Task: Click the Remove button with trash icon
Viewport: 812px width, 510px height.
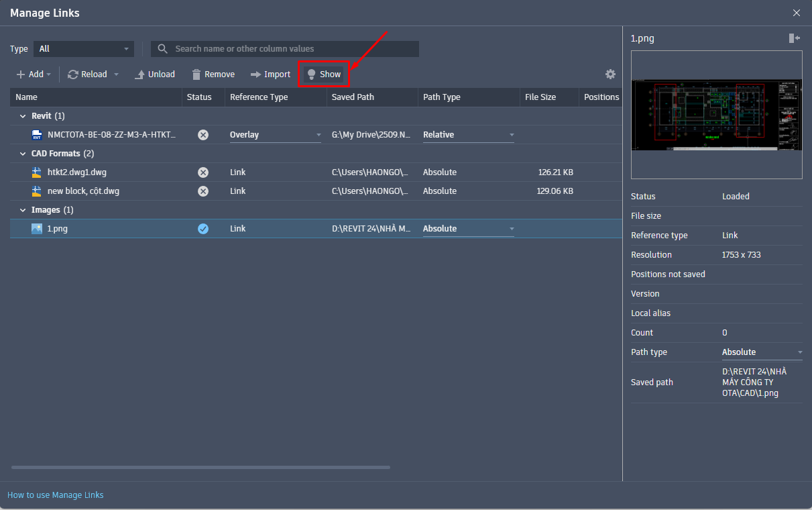Action: [213, 74]
